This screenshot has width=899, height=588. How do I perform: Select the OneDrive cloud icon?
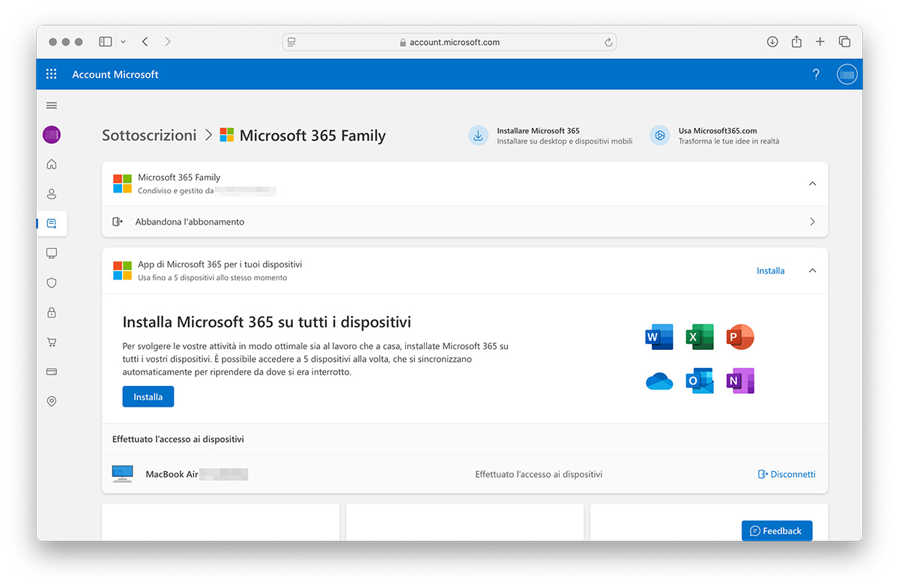coord(659,381)
